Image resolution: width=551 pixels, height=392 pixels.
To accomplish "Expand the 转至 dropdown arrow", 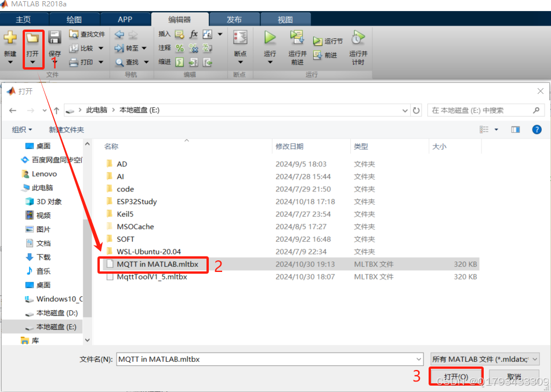I will point(144,48).
